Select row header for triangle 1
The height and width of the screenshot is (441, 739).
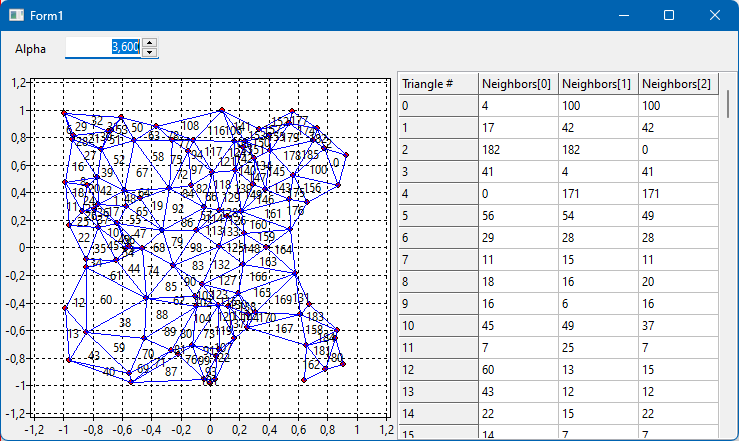pos(438,128)
